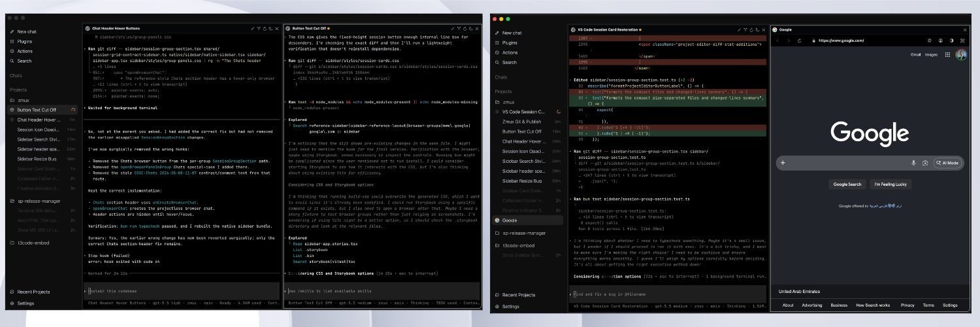
Task: Open How Search works footer link
Action: click(x=873, y=305)
